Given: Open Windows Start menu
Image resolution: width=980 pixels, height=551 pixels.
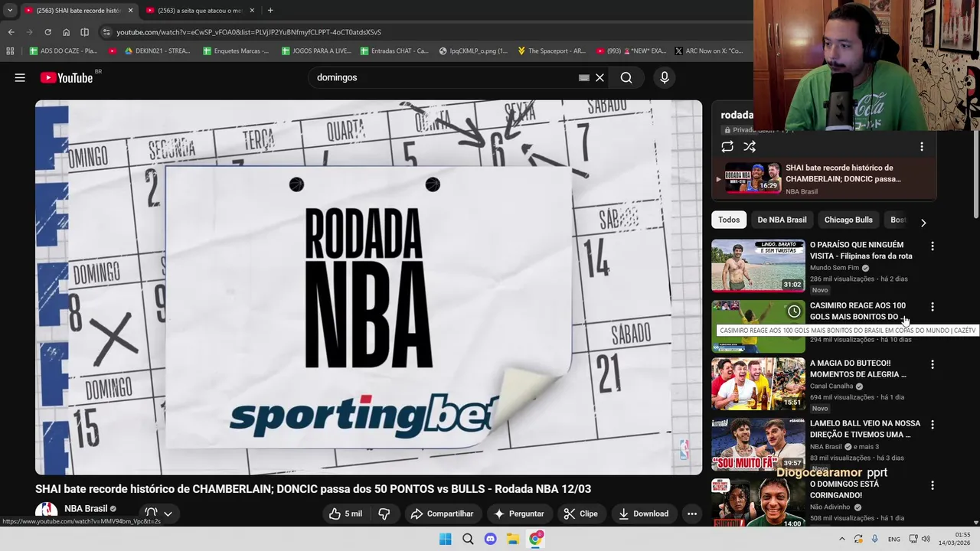Looking at the screenshot, I should [445, 539].
